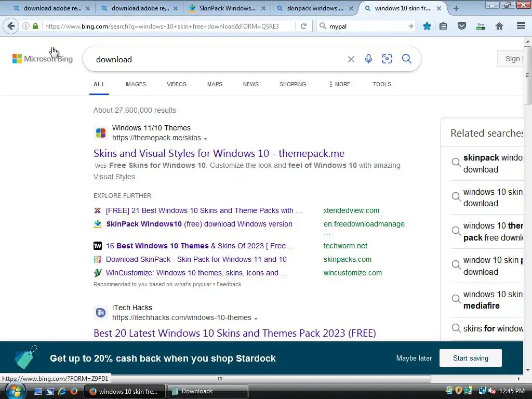Click taskbar clock showing 12:45 PM
Image resolution: width=532 pixels, height=399 pixels.
click(512, 391)
